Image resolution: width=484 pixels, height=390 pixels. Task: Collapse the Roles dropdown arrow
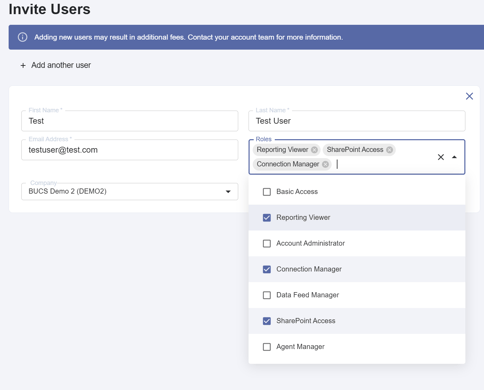click(x=454, y=157)
